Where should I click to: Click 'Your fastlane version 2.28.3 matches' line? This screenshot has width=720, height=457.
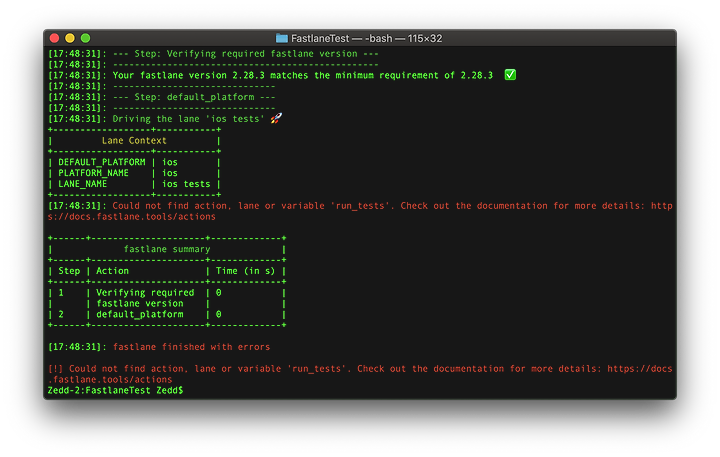click(303, 75)
